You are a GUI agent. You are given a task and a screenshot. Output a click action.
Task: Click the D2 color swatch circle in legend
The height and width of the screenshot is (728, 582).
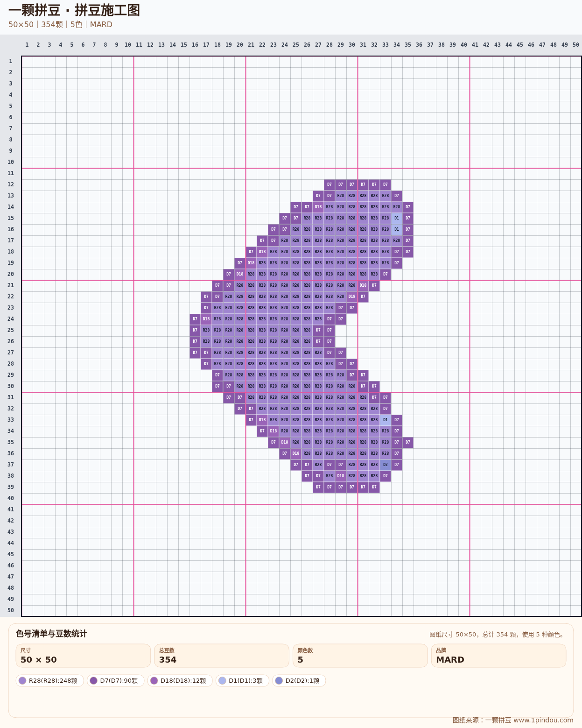pyautogui.click(x=279, y=681)
